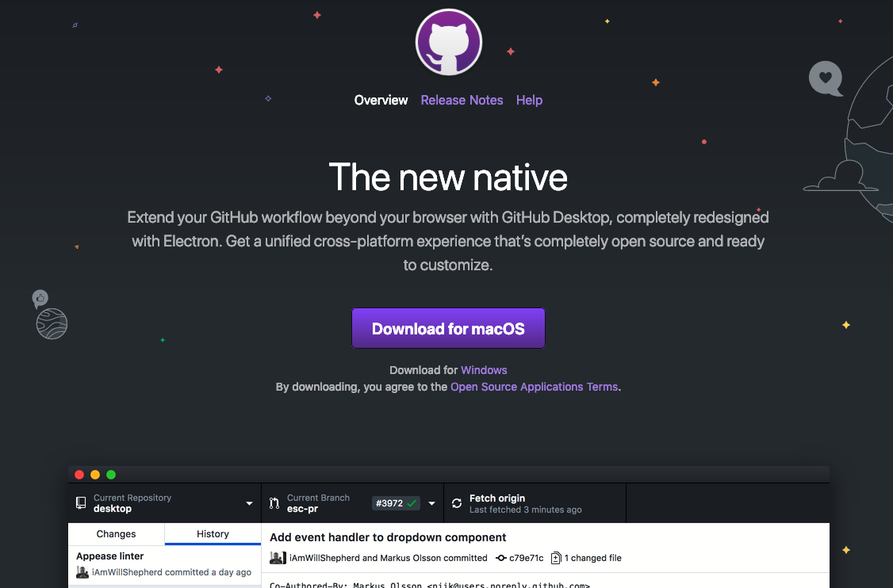Screen dimensions: 893x588
Task: Open the Release Notes page
Action: click(462, 100)
